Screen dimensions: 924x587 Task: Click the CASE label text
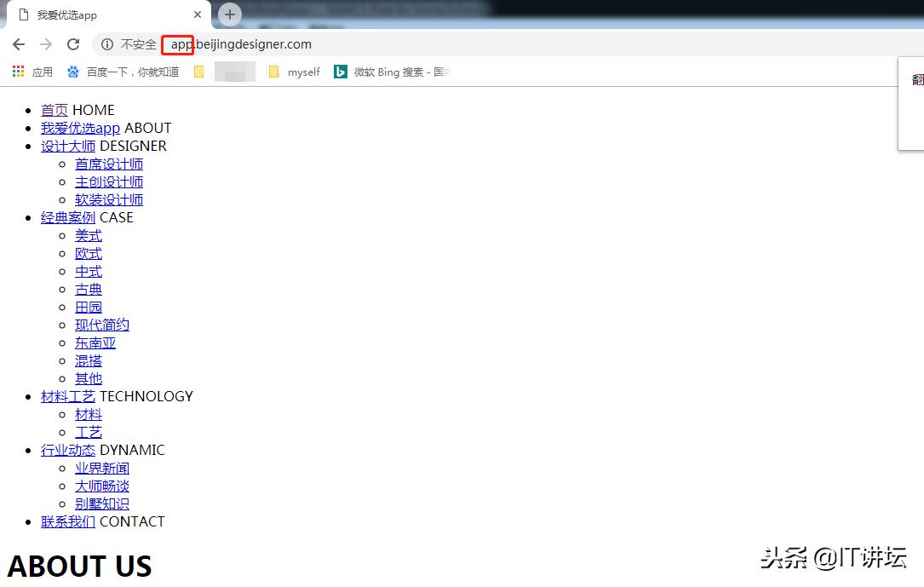point(117,217)
